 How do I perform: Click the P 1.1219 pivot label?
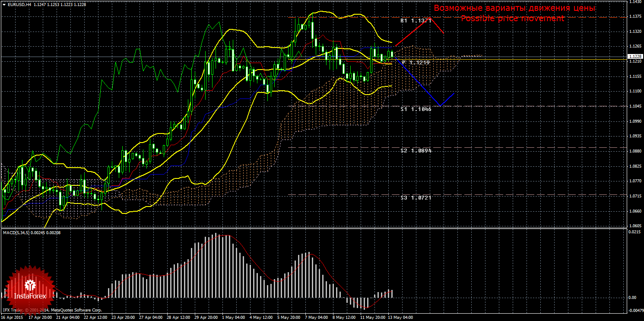(416, 63)
